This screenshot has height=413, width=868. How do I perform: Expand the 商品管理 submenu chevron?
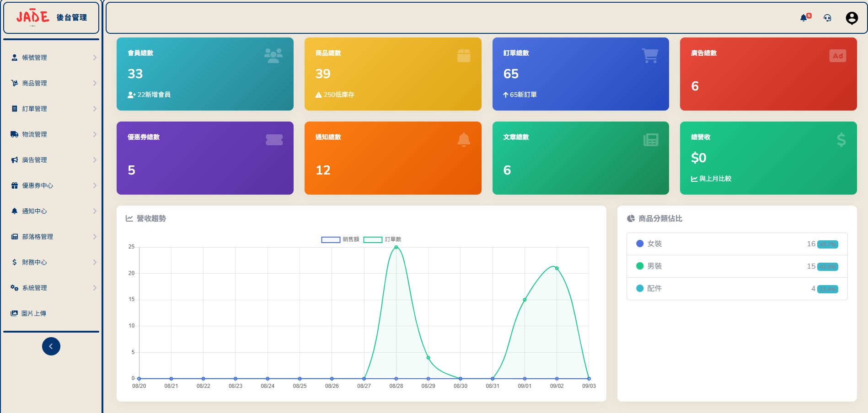(x=95, y=83)
